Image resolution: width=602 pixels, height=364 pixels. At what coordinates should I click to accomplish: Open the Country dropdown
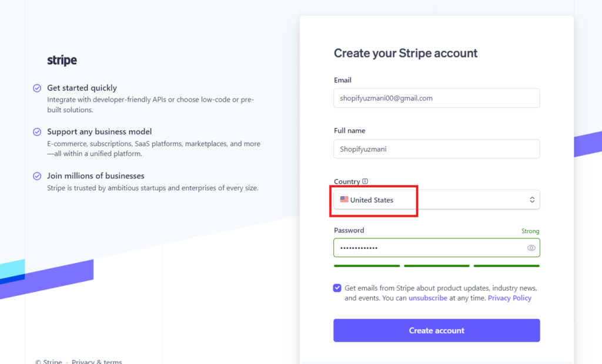click(436, 200)
